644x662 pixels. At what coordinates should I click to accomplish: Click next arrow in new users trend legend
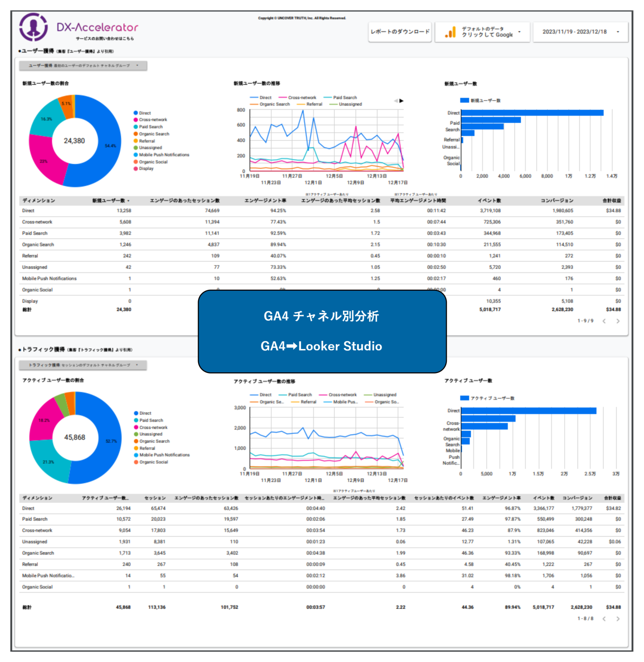click(x=401, y=101)
